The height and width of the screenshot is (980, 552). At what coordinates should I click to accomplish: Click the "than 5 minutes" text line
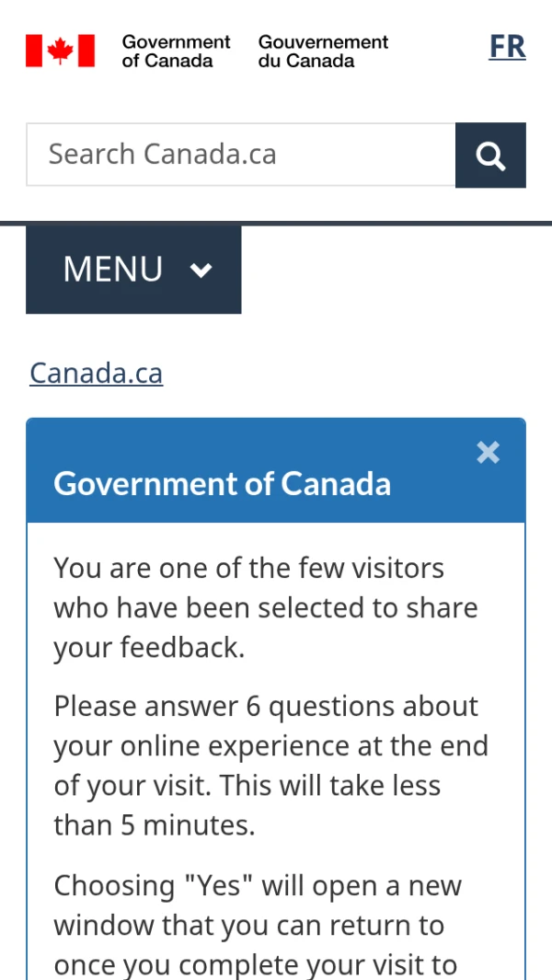point(154,825)
